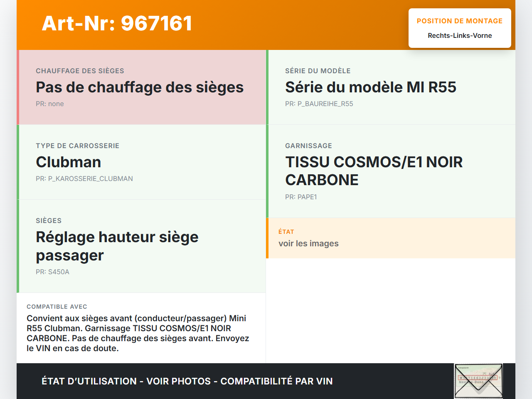
Task: Select 'Réglage hauteur siège passager' title
Action: [x=117, y=246]
